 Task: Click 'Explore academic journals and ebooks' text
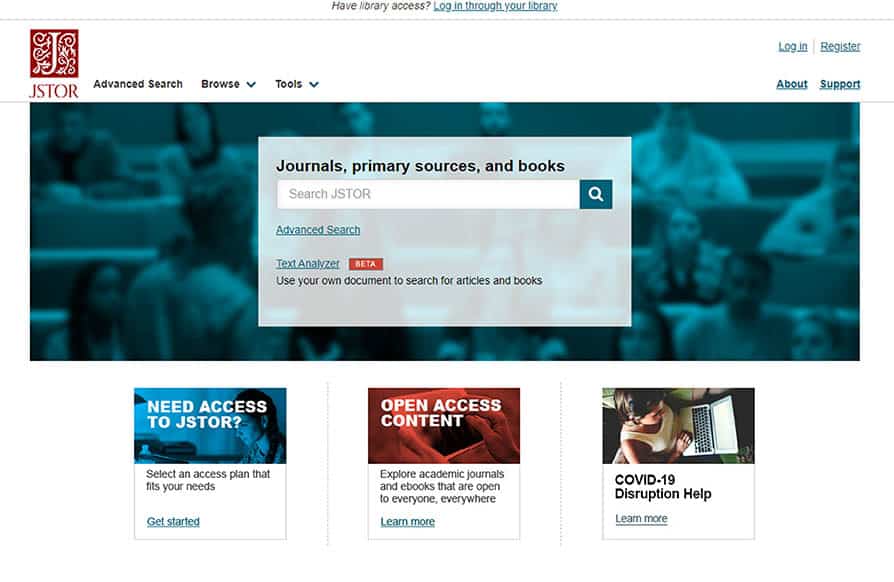pyautogui.click(x=442, y=486)
